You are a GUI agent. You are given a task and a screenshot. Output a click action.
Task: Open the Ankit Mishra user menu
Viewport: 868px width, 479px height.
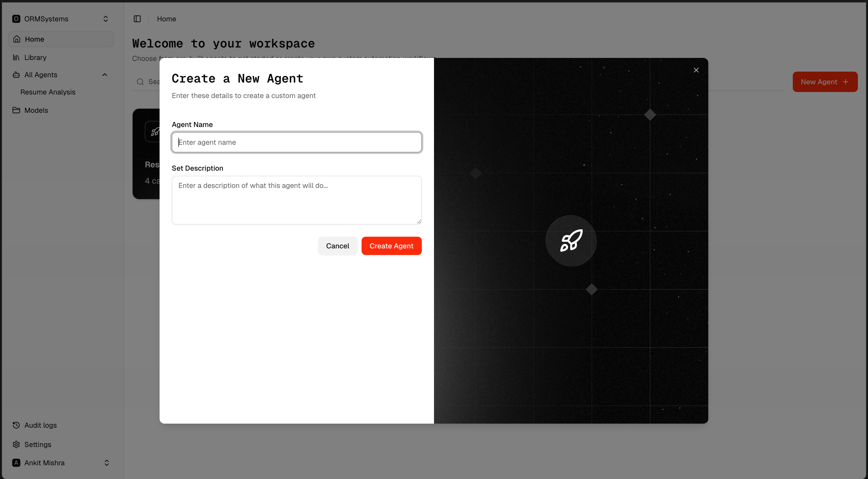61,462
